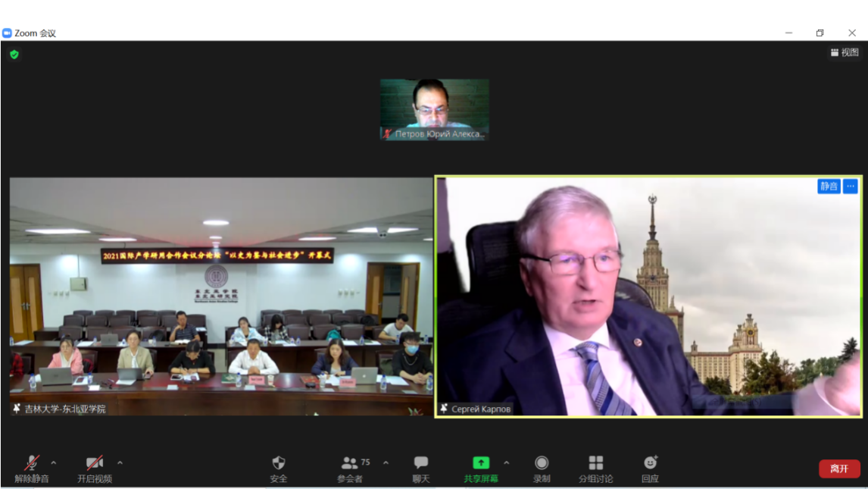Turn on camera via 开启视频
This screenshot has width=868, height=489.
point(95,463)
